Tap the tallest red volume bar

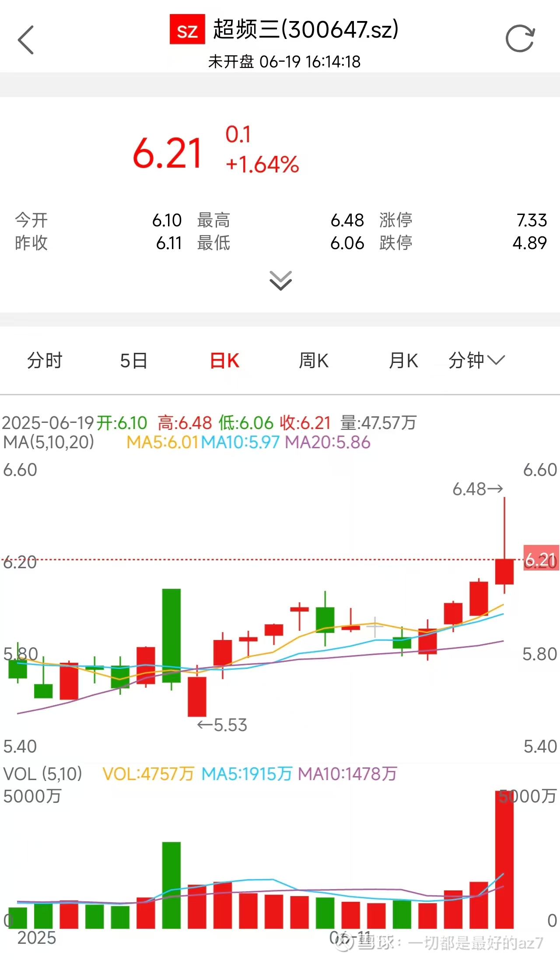(x=504, y=859)
